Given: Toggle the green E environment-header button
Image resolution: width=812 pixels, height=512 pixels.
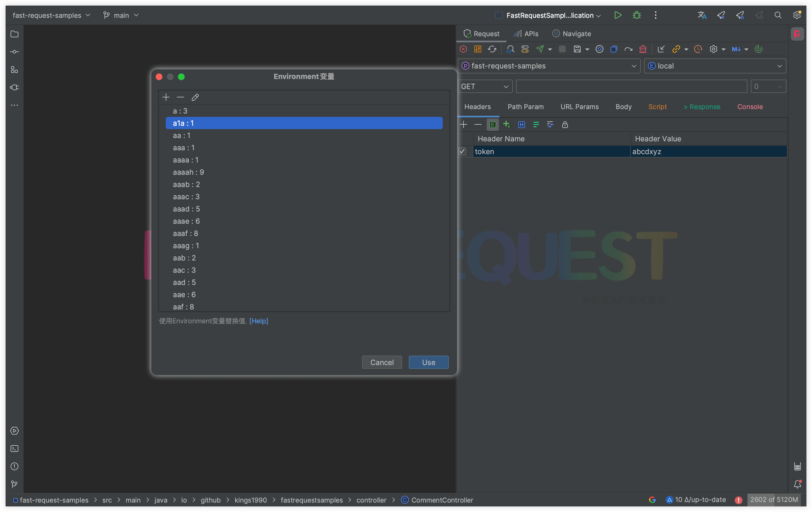Looking at the screenshot, I should point(492,125).
